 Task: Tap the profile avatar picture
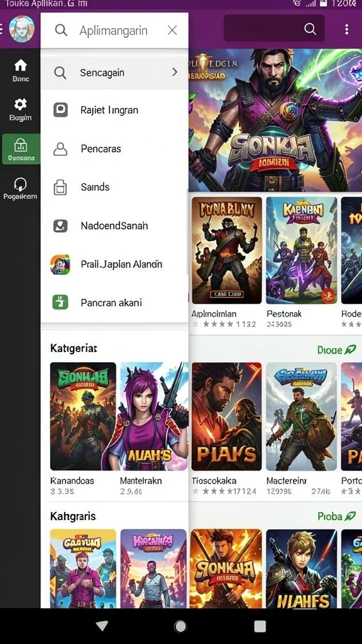(21, 29)
